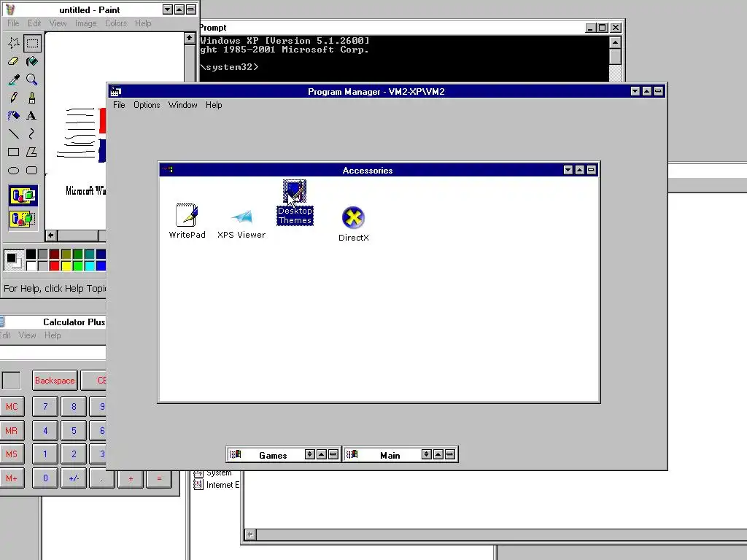Click the MC memory clear button
Viewport: 747px width, 560px height.
coord(12,407)
